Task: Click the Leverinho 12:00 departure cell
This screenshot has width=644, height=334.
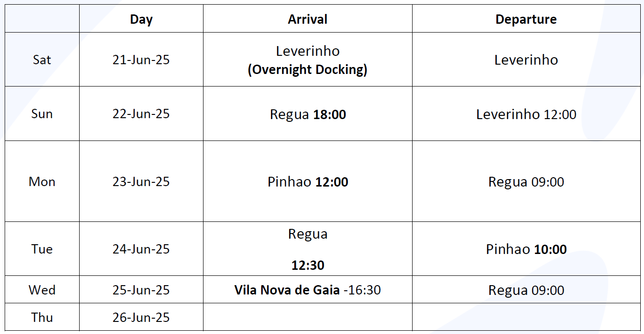Action: click(526, 114)
